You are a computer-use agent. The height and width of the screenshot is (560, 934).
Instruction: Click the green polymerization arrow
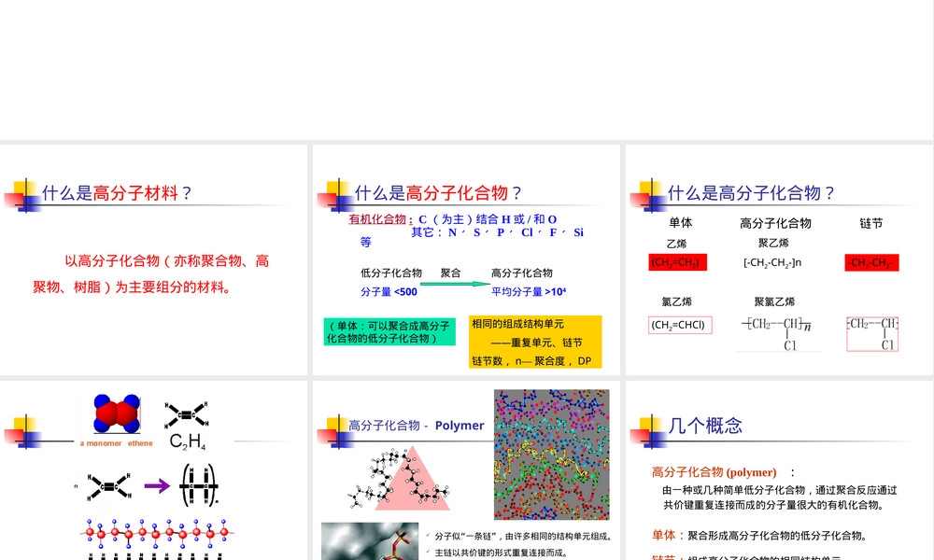coord(455,284)
